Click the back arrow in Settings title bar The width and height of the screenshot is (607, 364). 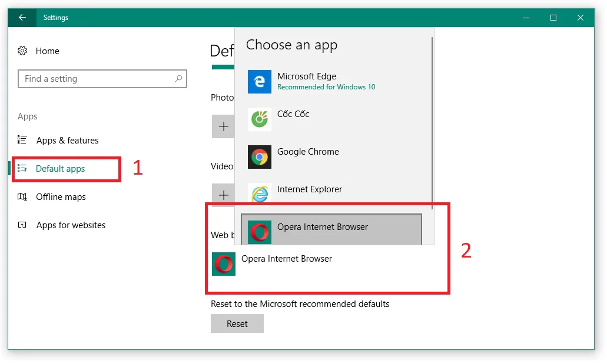(22, 18)
